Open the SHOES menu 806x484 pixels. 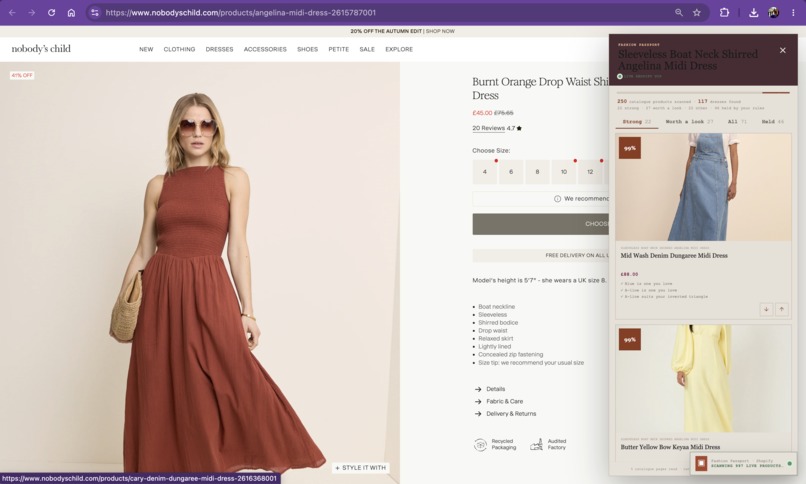tap(307, 49)
